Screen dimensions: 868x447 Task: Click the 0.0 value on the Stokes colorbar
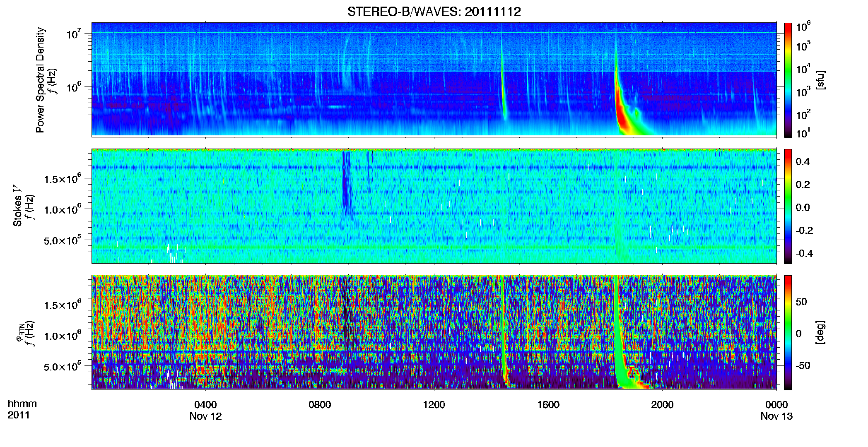click(803, 208)
